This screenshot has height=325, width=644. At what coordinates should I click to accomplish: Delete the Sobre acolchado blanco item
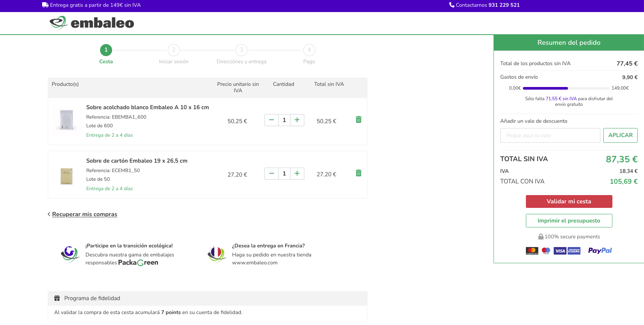(358, 119)
